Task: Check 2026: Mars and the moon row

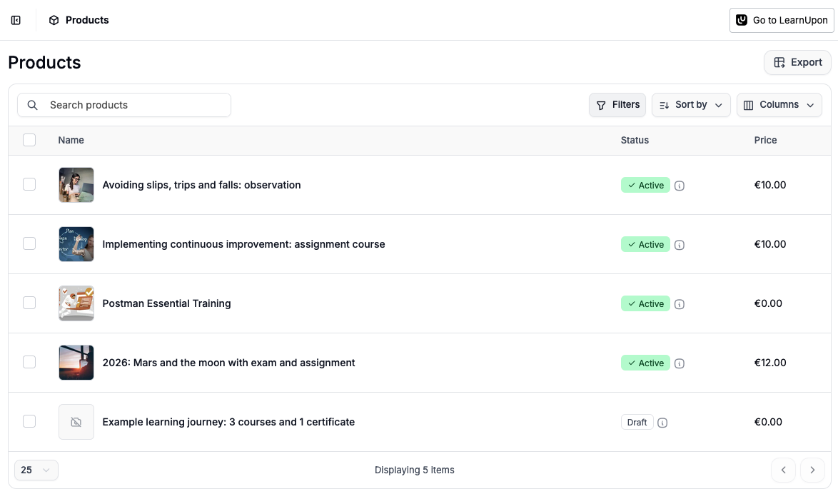Action: [29, 363]
